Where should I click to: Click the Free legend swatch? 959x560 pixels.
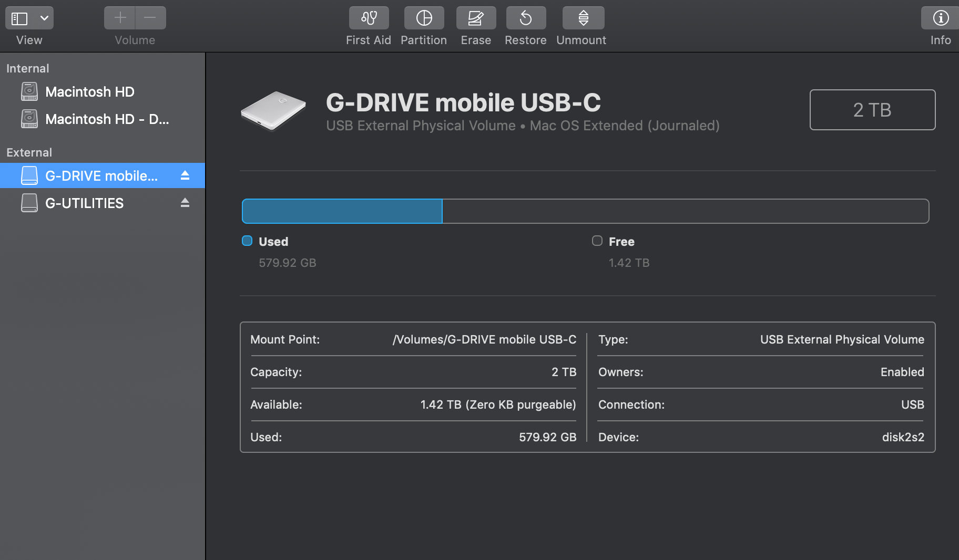point(597,241)
